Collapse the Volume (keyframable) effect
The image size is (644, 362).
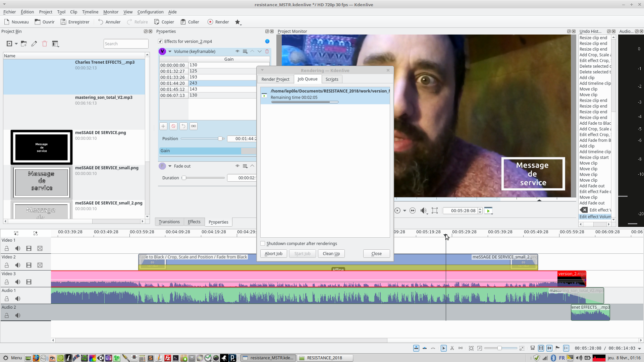[170, 51]
